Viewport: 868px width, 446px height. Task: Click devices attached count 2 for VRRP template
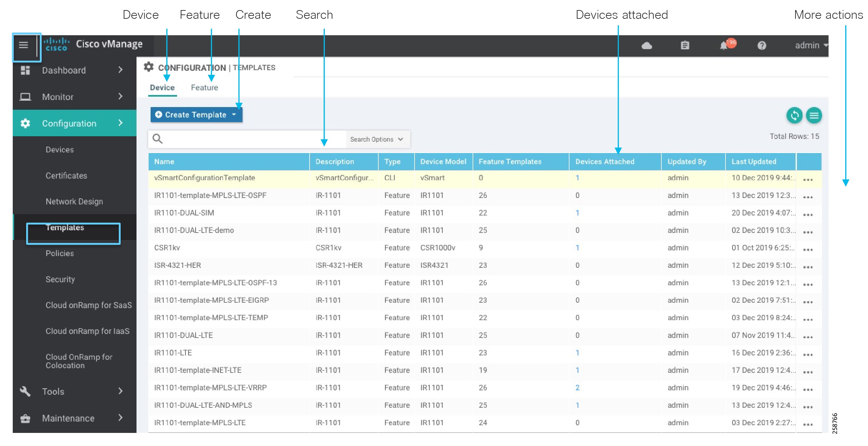577,388
